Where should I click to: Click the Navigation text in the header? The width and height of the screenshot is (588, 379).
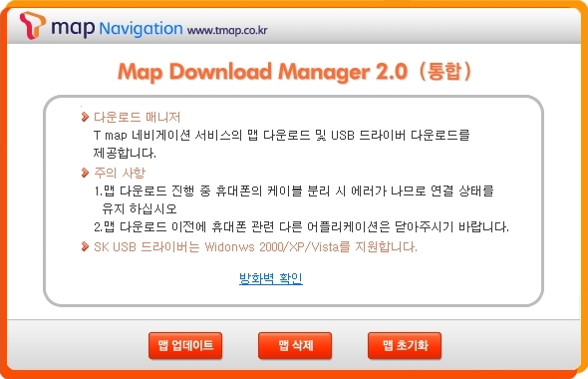tap(141, 29)
